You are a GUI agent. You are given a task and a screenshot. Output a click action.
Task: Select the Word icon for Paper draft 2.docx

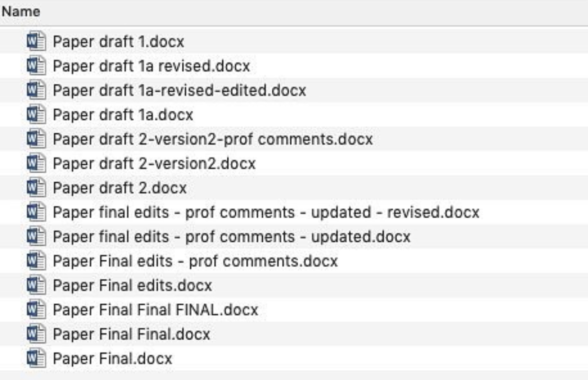36,188
